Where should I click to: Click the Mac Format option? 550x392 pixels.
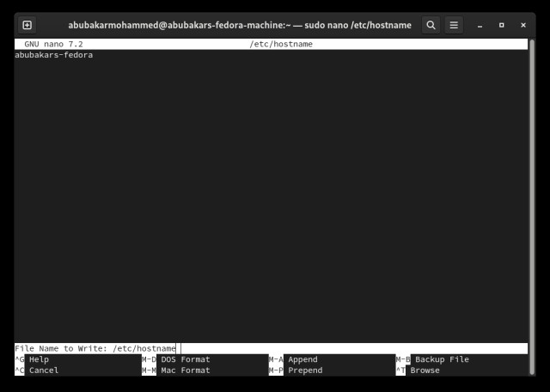[x=186, y=371]
